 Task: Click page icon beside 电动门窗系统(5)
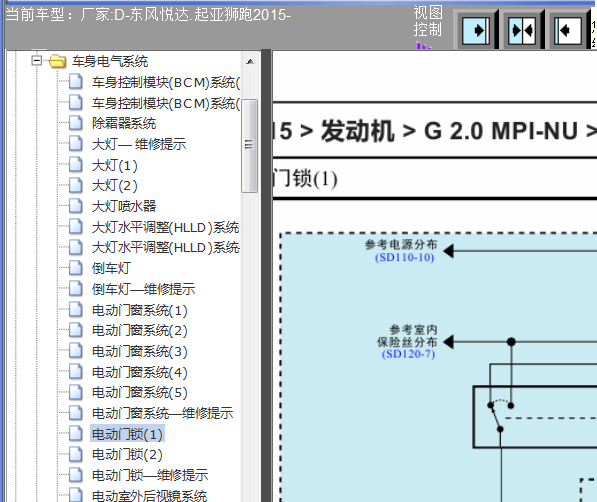(x=75, y=392)
